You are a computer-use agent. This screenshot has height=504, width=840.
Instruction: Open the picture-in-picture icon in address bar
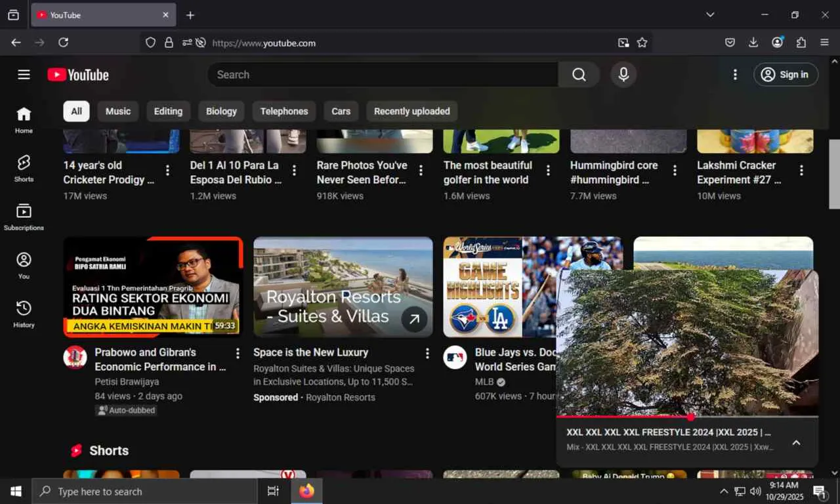pyautogui.click(x=623, y=43)
